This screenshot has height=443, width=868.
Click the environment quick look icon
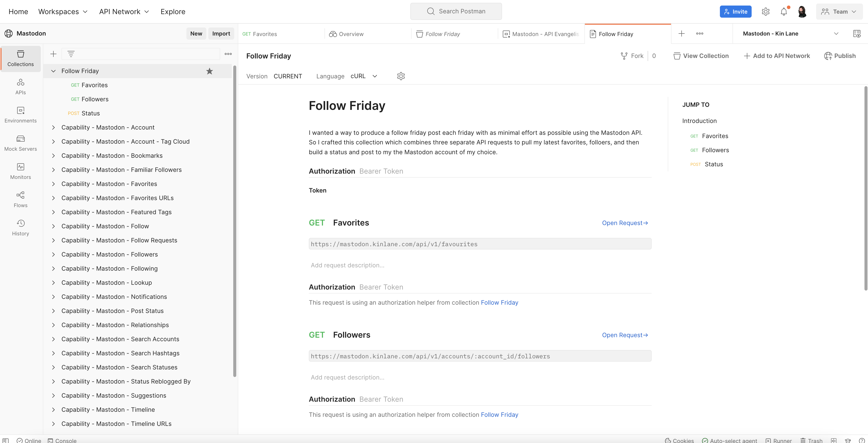coord(857,34)
